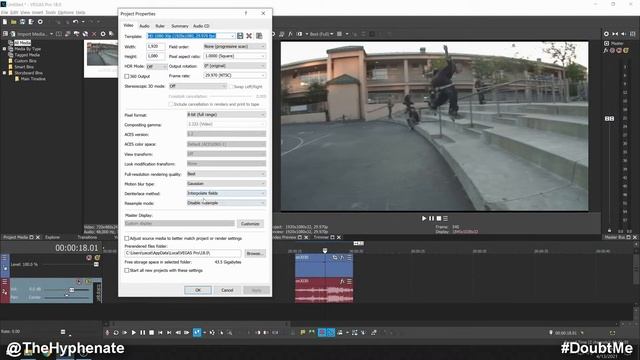Open the video track hamburger menu
640x360 pixels.
click(x=4, y=258)
